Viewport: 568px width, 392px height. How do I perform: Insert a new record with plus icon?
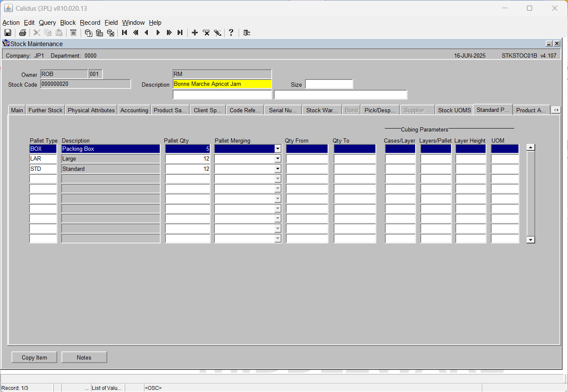(x=195, y=33)
